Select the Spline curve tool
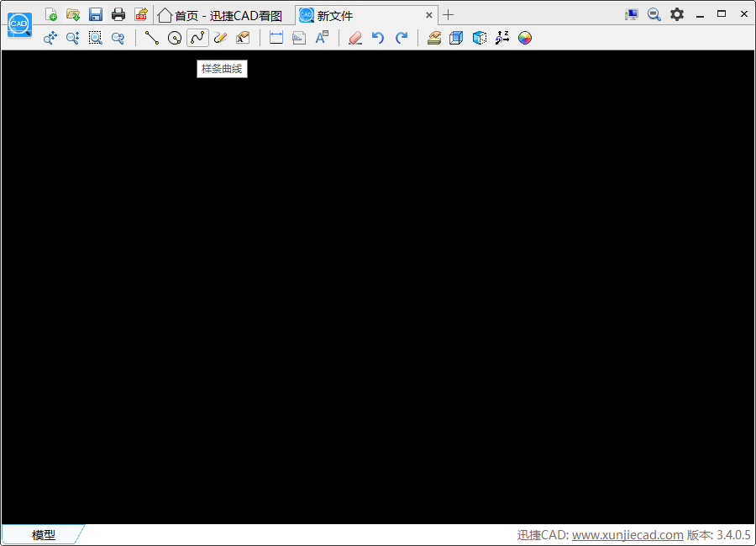Screen dimensions: 756x546 197,38
